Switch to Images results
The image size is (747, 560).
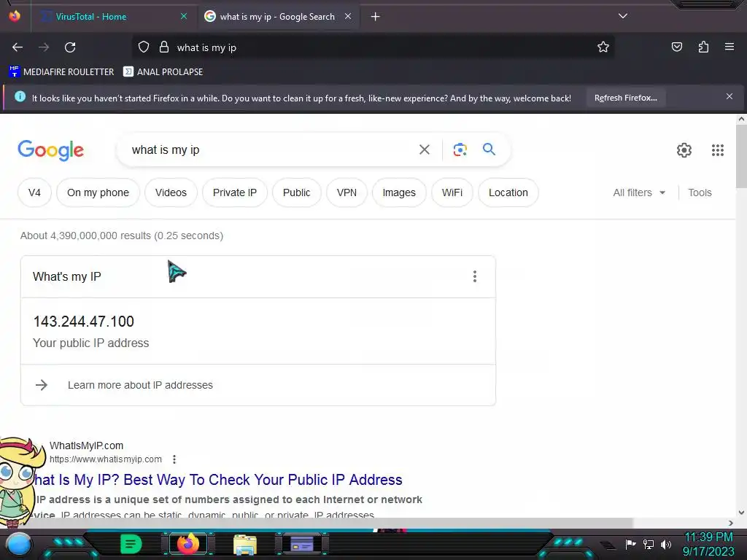click(399, 192)
